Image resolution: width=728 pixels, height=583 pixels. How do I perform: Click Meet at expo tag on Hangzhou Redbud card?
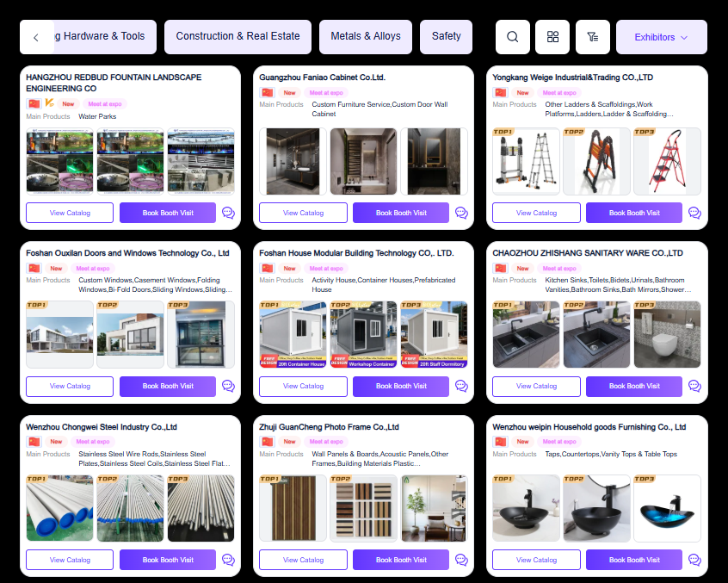105,104
